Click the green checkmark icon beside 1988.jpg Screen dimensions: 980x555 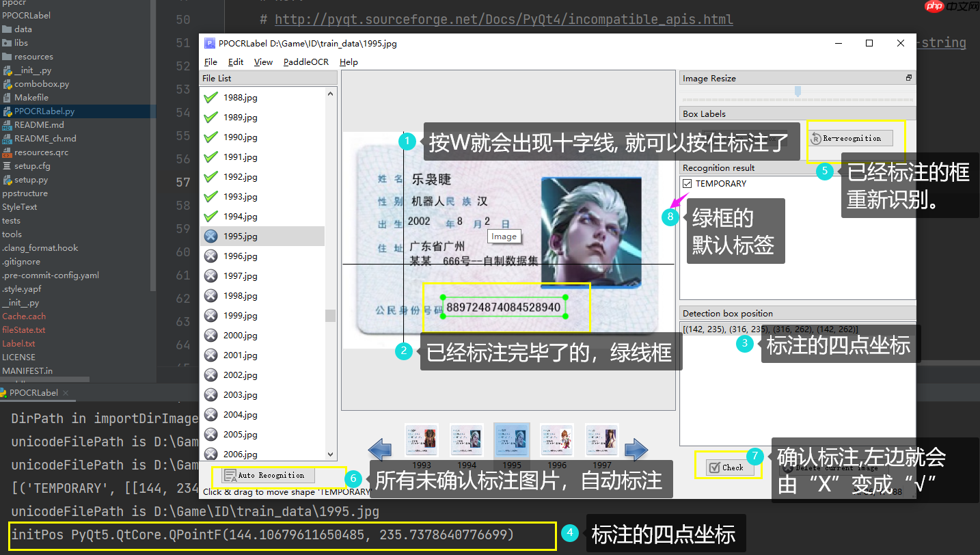point(211,98)
